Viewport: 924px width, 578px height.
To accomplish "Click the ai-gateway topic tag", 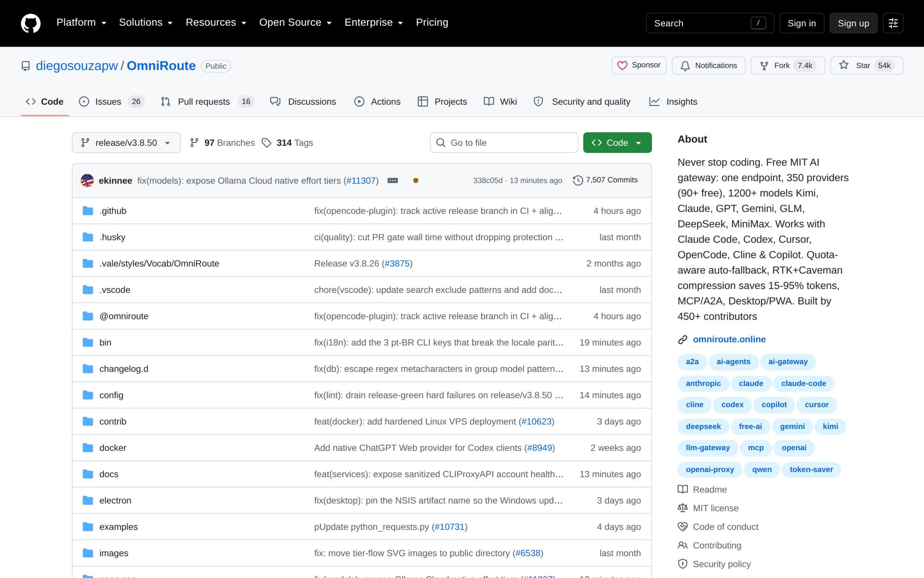I will 788,362.
